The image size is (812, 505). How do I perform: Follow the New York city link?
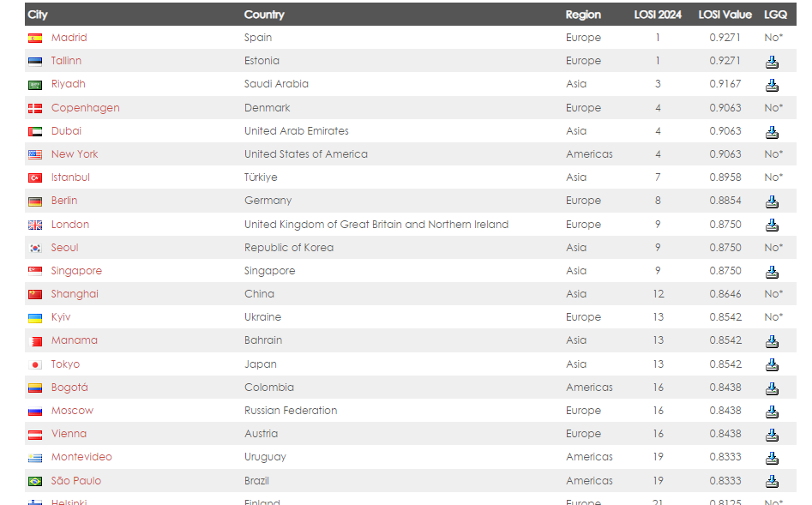[x=75, y=154]
